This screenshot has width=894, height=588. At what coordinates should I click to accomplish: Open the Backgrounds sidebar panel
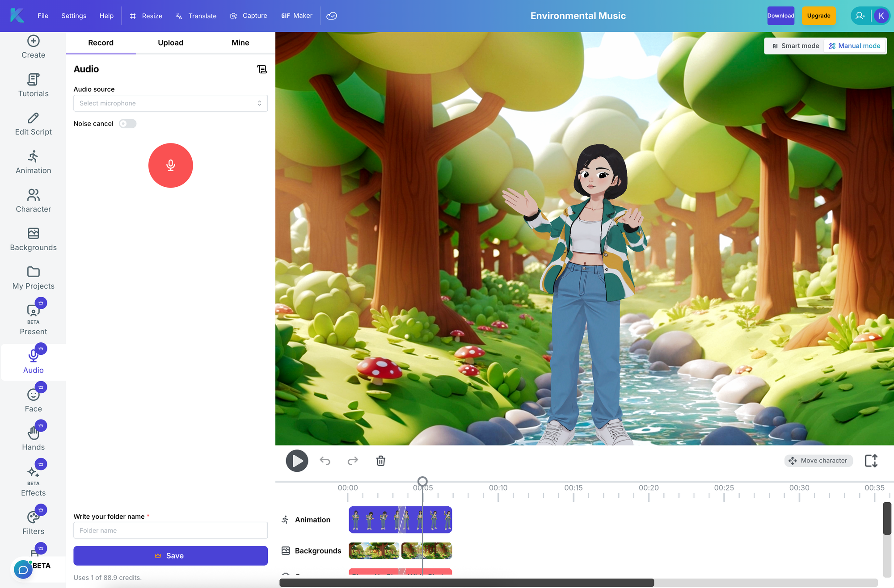click(33, 239)
